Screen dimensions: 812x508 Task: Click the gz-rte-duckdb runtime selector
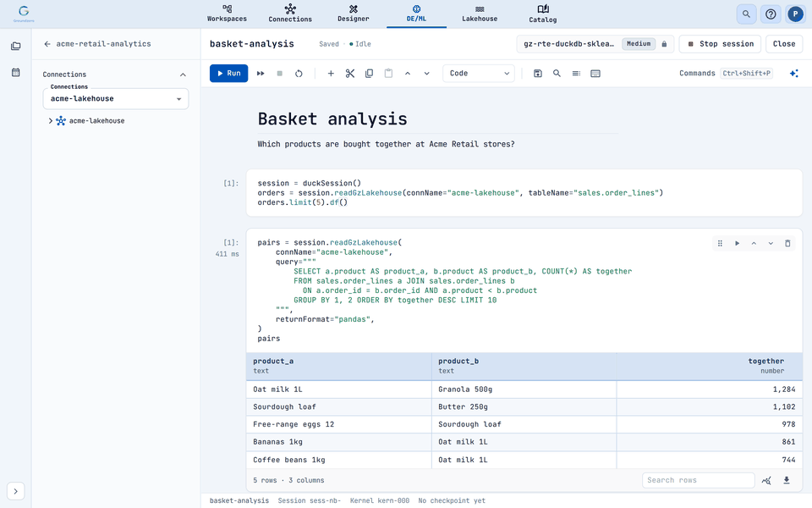[x=595, y=44]
